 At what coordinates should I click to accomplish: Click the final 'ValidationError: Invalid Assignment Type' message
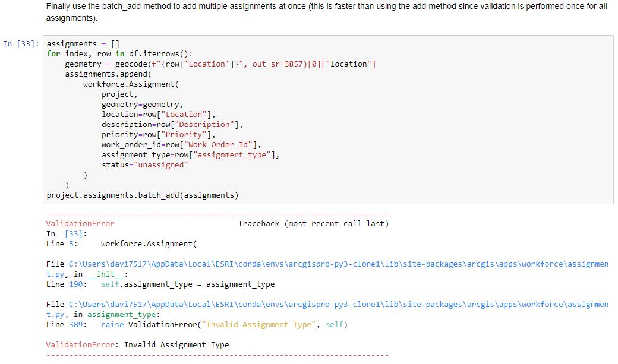point(137,345)
